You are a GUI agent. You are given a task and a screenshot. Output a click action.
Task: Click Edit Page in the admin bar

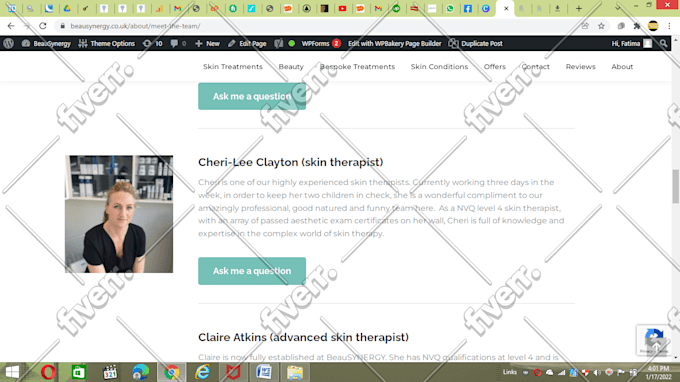[x=247, y=43]
